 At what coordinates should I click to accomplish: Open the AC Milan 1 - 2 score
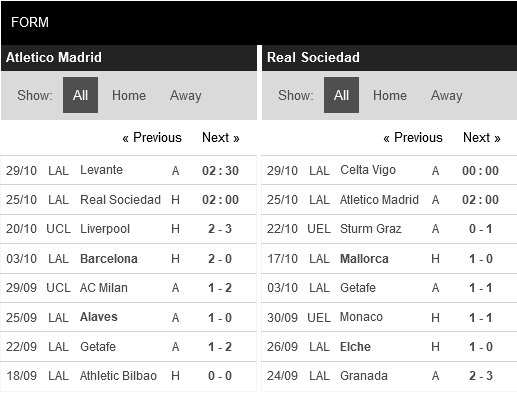click(x=220, y=288)
